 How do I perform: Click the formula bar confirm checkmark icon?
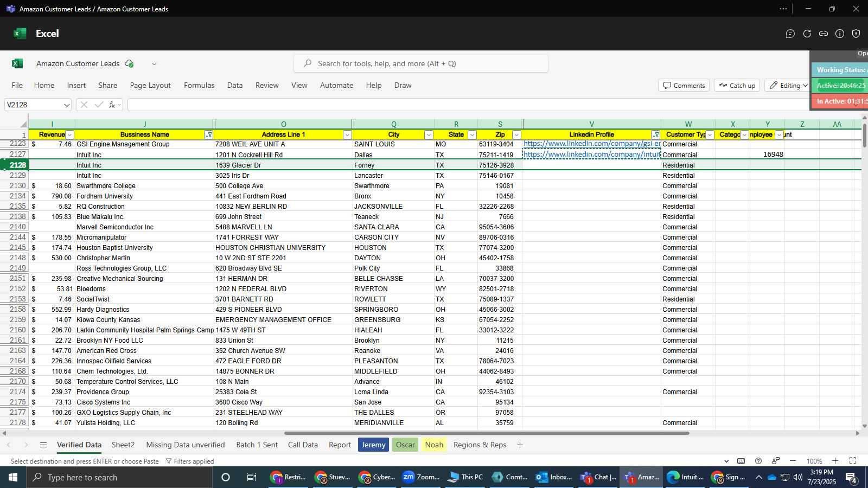pos(99,105)
